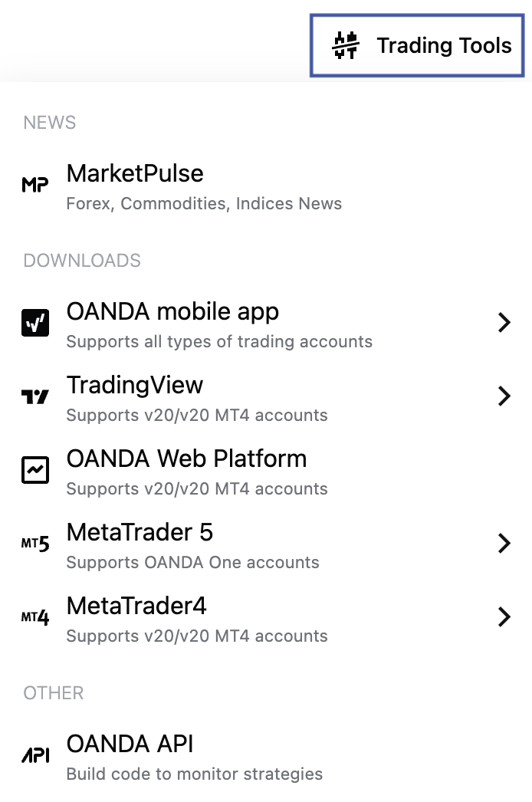
Task: Expand the MetaTrader 5 chevron arrow
Action: [504, 544]
